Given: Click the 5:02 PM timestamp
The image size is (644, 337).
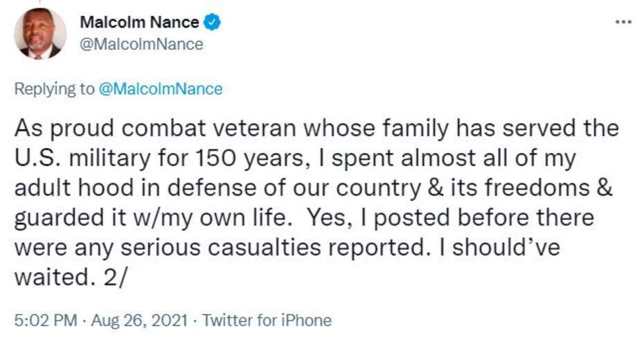Looking at the screenshot, I should pyautogui.click(x=40, y=320).
